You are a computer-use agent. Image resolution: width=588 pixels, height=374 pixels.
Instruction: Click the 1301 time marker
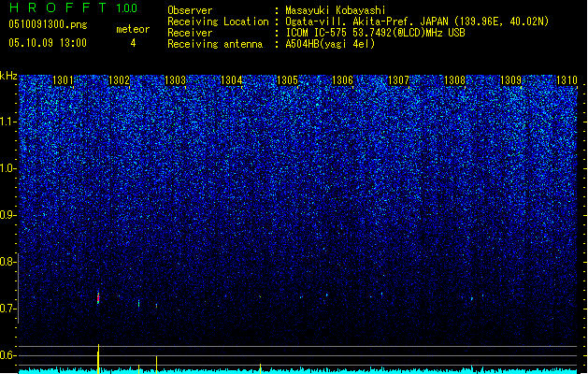[x=63, y=80]
